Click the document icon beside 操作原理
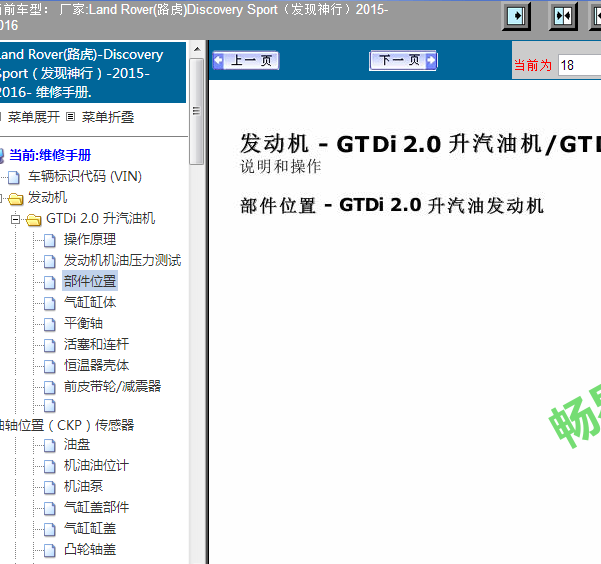Image resolution: width=601 pixels, height=564 pixels. [50, 240]
